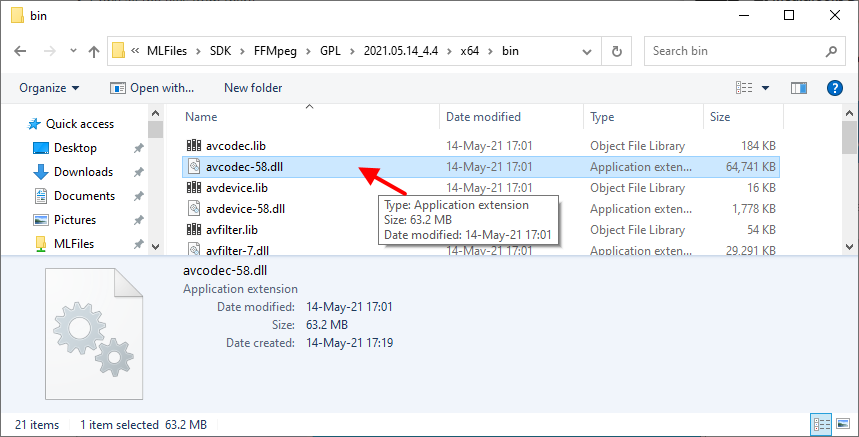Screen dimensions: 859x437
Task: Click the 21 items status text
Action: [x=37, y=424]
